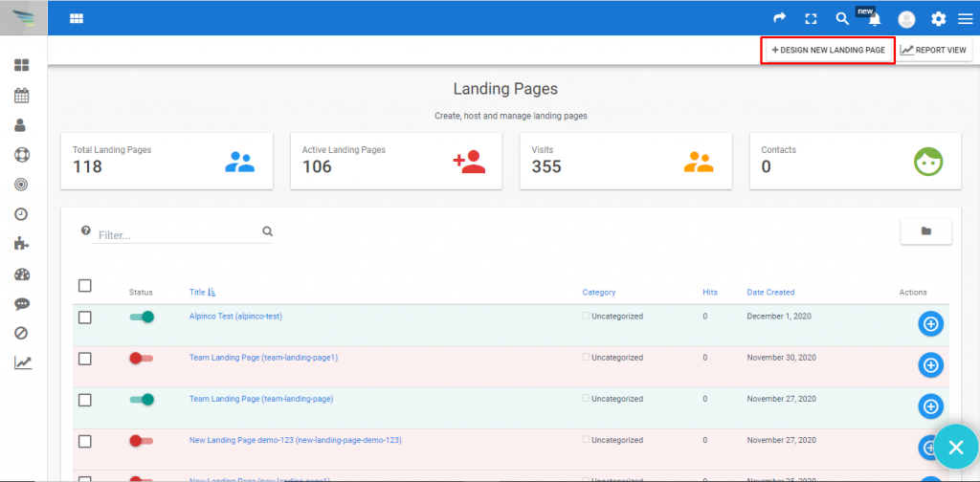The width and height of the screenshot is (980, 482).
Task: Tick the select-all checkbox in table header
Action: click(x=85, y=286)
